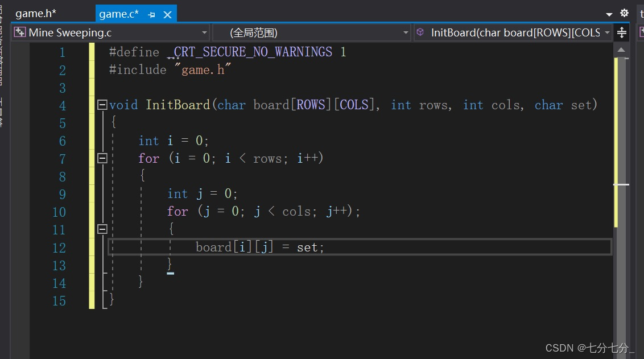Click 'i < rows' condition on line 7

[x=255, y=158]
